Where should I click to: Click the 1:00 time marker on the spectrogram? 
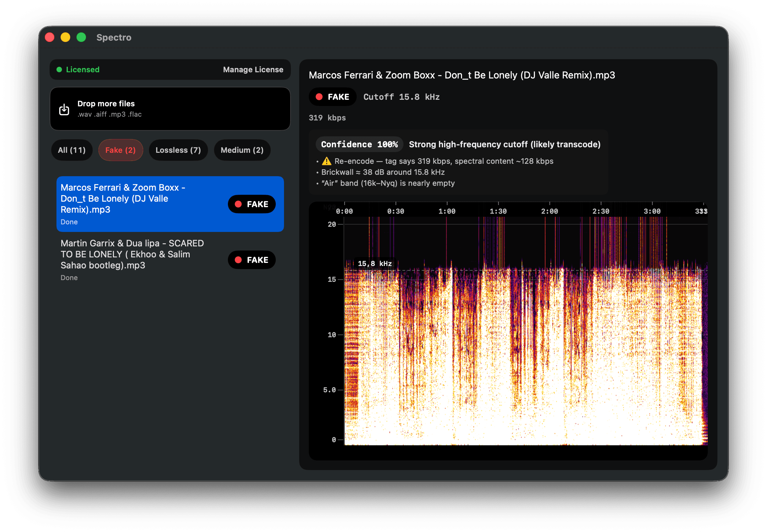(x=447, y=211)
